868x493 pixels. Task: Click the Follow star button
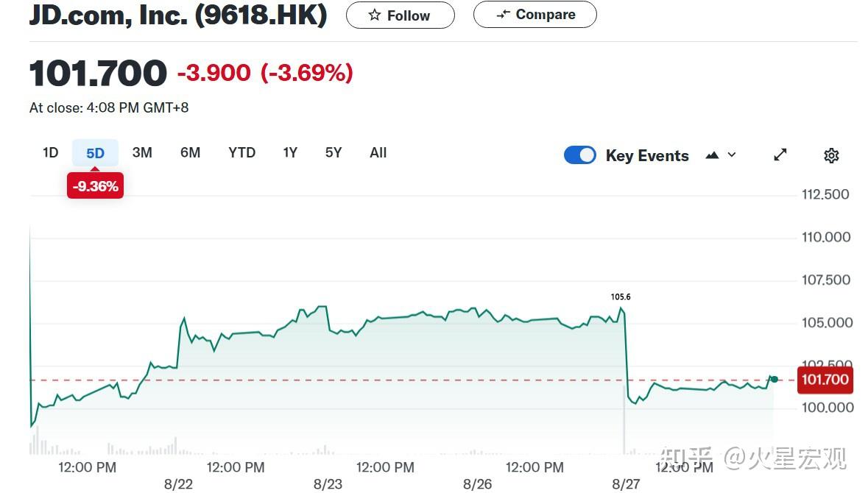400,15
